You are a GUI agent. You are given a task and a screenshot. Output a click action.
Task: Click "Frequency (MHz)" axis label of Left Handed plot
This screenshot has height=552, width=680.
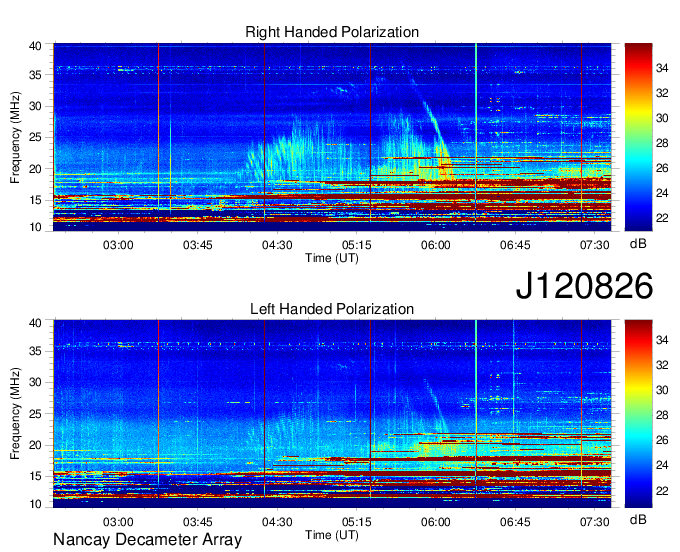[15, 414]
